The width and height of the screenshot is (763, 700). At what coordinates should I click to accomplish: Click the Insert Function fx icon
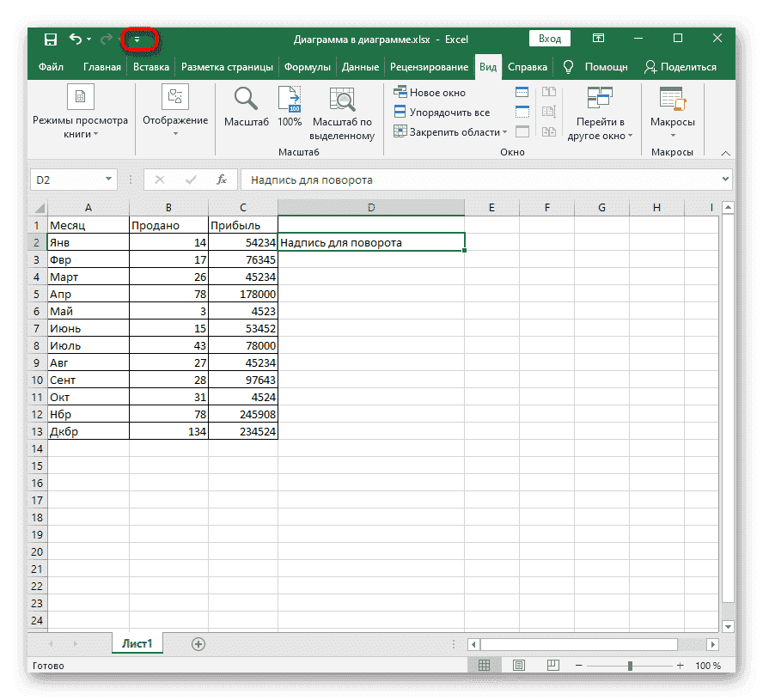[x=222, y=180]
